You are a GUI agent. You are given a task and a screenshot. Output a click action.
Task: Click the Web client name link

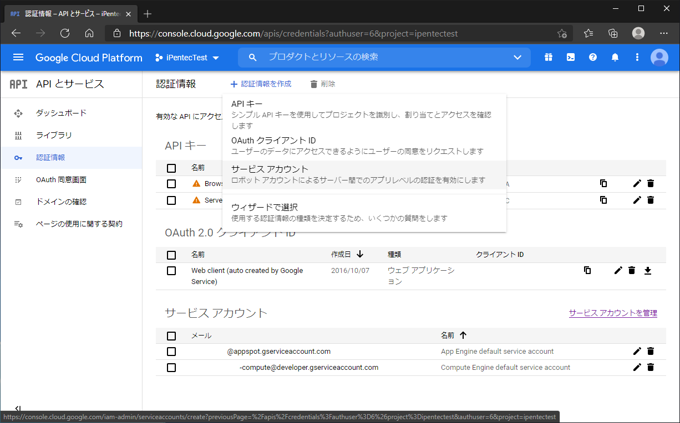point(247,276)
